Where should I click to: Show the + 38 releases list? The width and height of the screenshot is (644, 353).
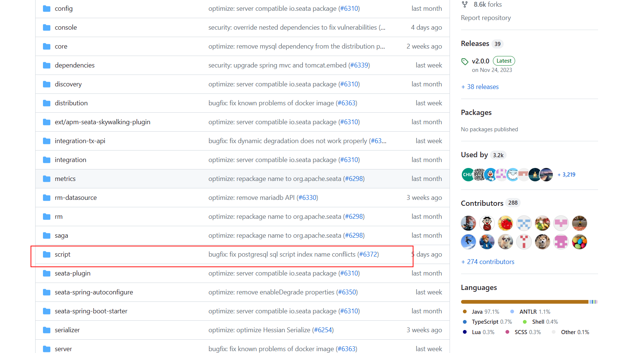[480, 87]
